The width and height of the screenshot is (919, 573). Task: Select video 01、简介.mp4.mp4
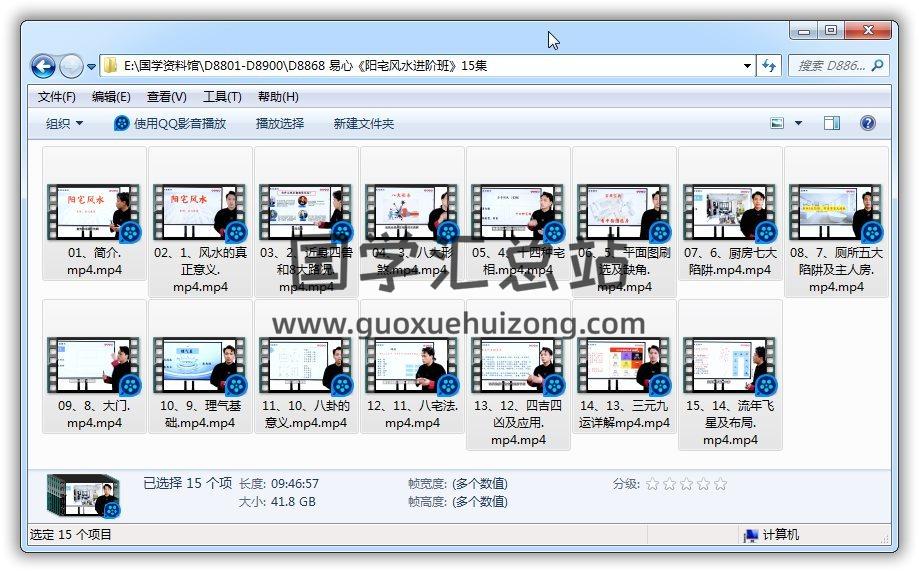click(94, 214)
